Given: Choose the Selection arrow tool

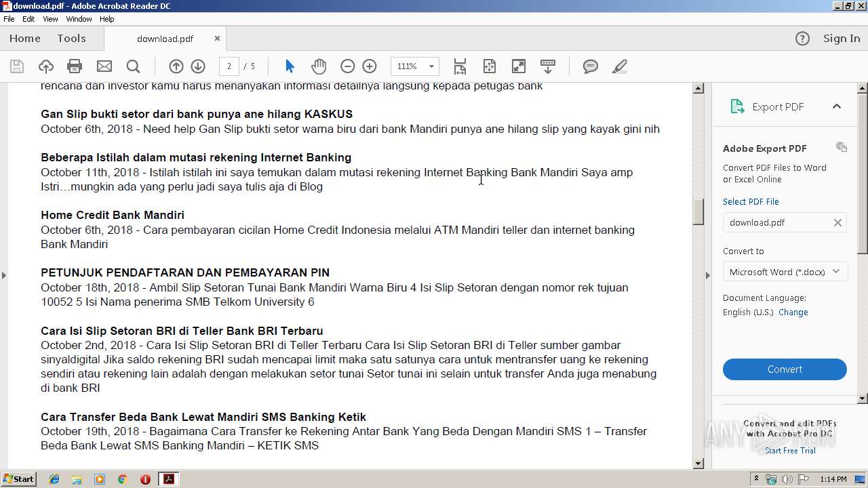Looking at the screenshot, I should click(290, 66).
